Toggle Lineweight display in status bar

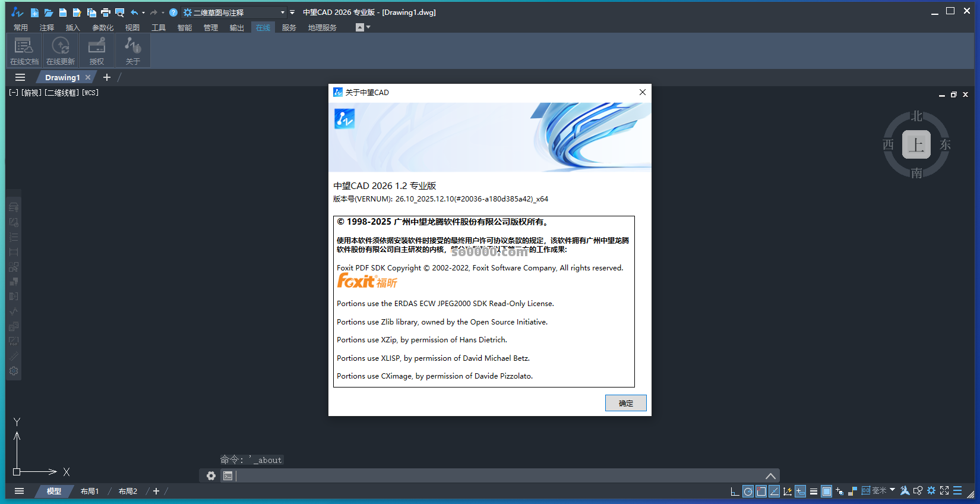[813, 491]
